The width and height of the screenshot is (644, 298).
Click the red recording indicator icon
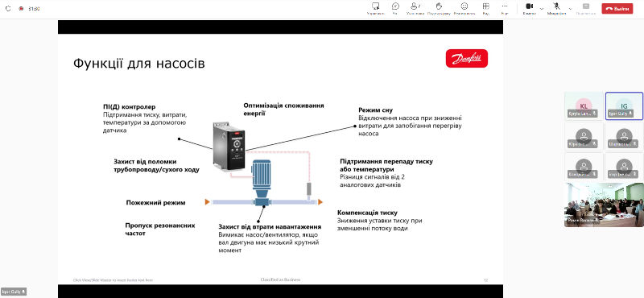coord(21,9)
